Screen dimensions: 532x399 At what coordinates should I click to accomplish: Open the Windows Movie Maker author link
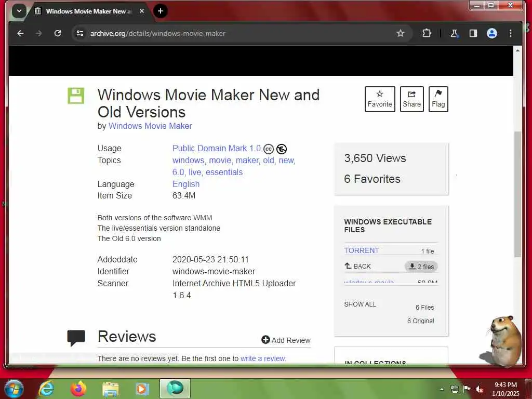click(150, 126)
